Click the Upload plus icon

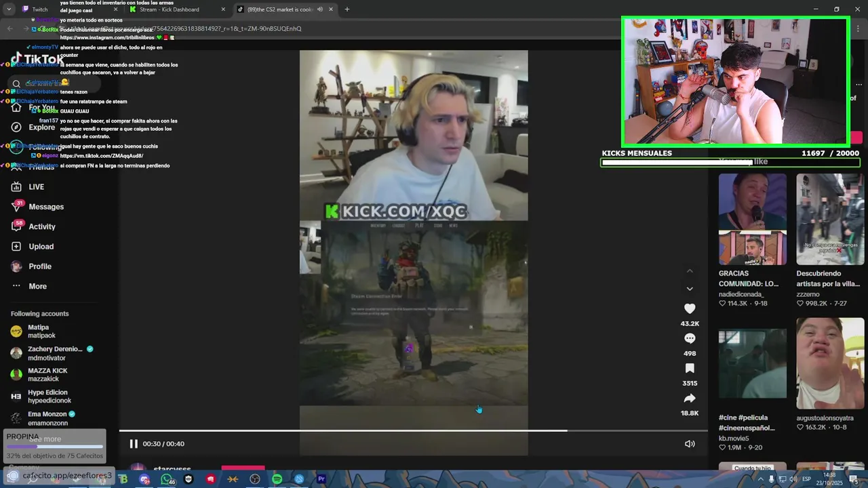pos(16,247)
